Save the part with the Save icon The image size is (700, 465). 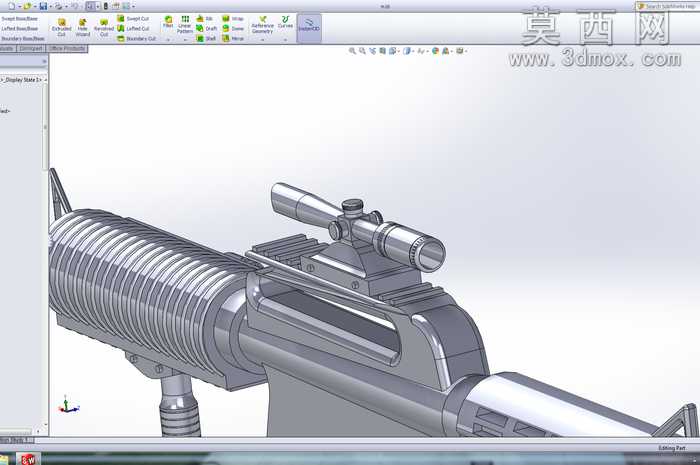click(x=43, y=6)
